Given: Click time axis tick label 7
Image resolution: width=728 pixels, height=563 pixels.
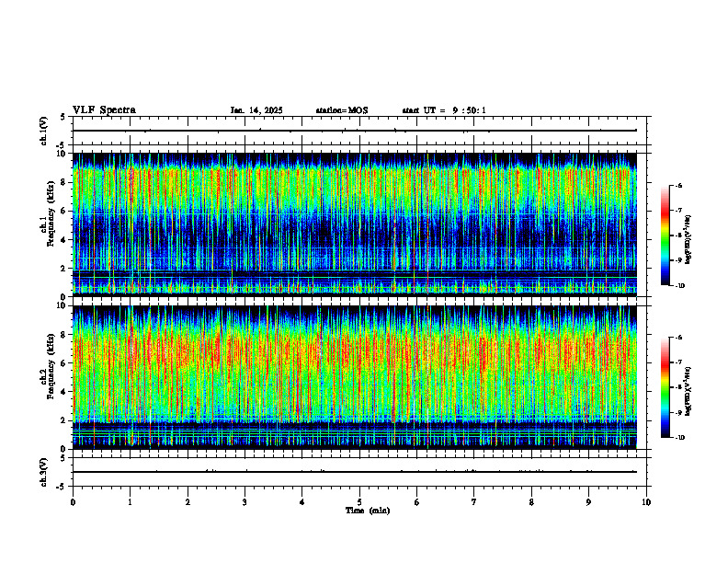Looking at the screenshot, I should point(474,502).
